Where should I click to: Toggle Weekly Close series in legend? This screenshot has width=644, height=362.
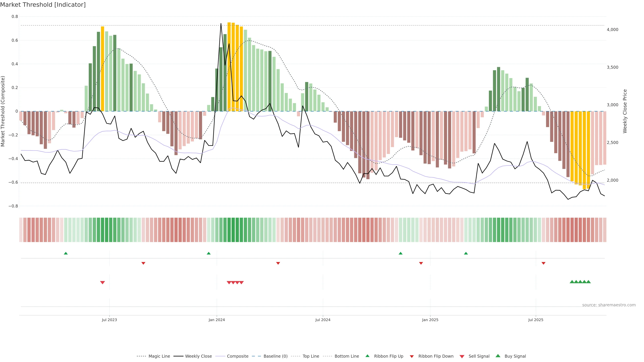pos(198,356)
